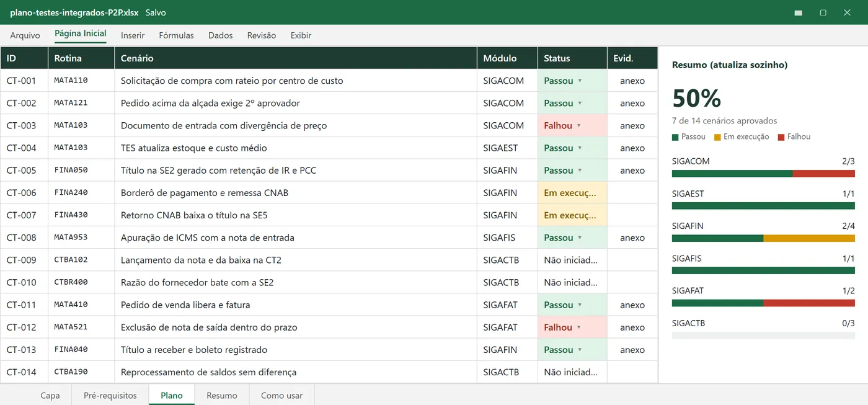
Task: Click the file name plano-testes-integrados-P2P.xlsx
Action: pos(74,12)
